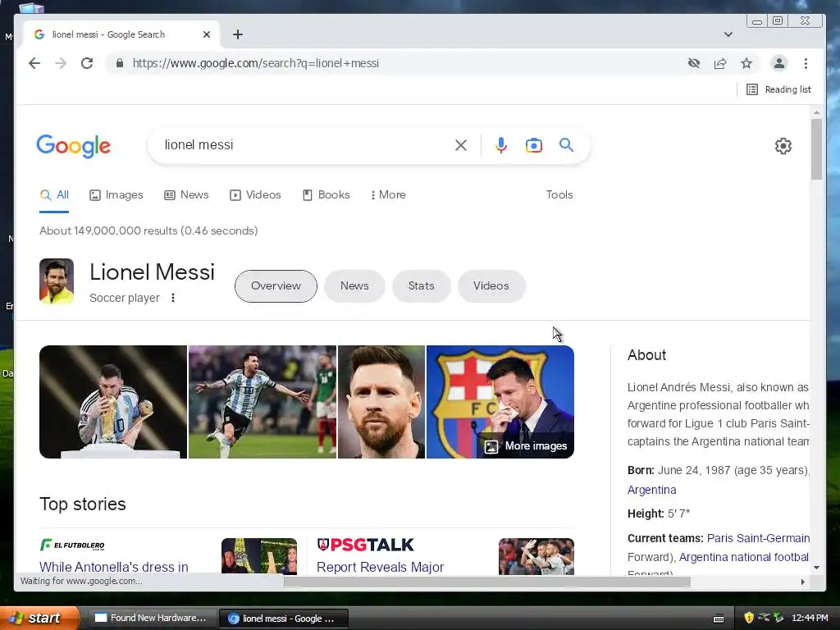Bookmark this page with the star icon
This screenshot has height=630, width=840.
(x=746, y=63)
